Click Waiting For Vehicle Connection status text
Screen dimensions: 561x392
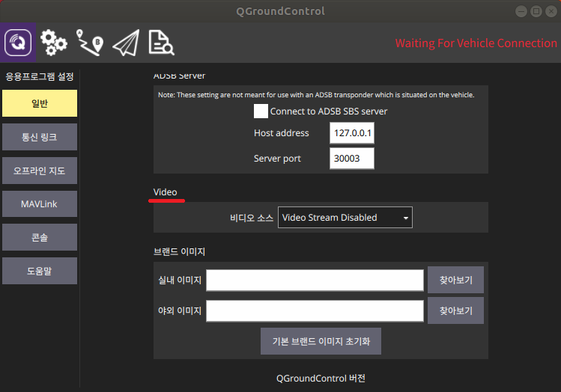click(476, 43)
